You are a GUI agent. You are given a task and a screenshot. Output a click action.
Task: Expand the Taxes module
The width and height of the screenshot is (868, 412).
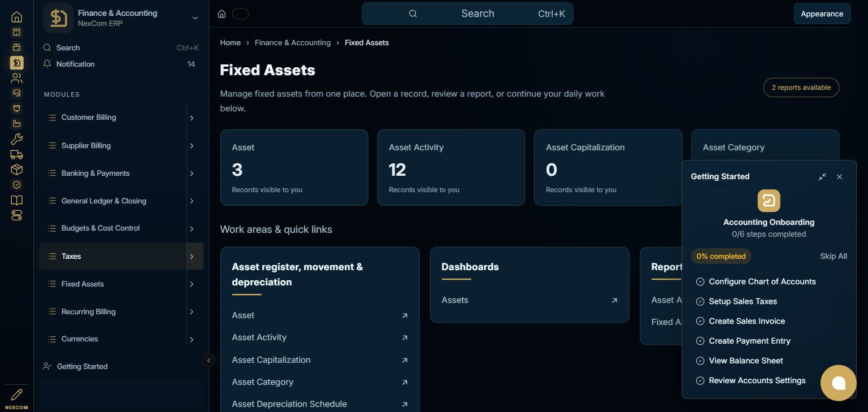click(x=192, y=257)
